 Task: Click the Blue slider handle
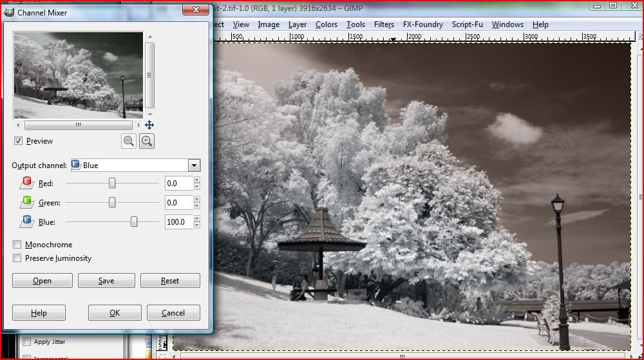[134, 222]
